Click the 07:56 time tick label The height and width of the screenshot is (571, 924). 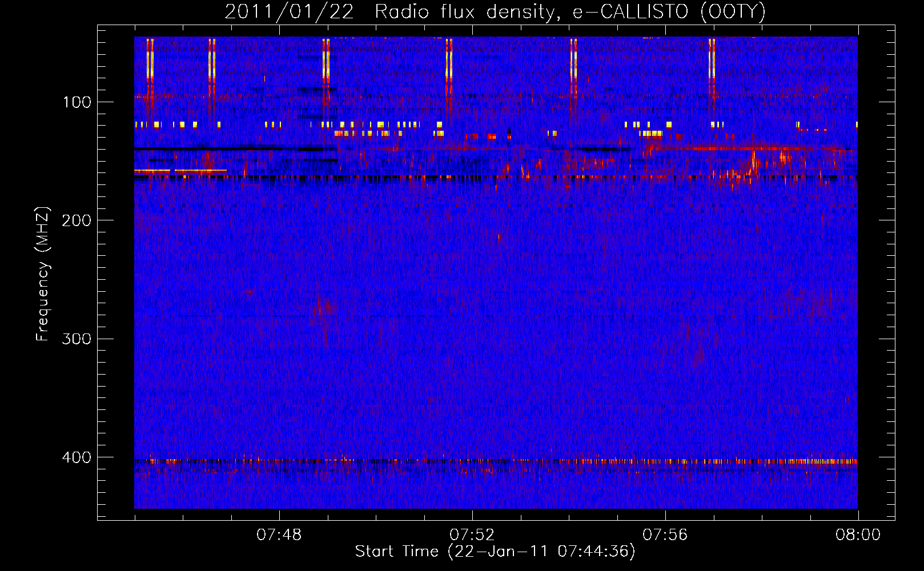(665, 535)
